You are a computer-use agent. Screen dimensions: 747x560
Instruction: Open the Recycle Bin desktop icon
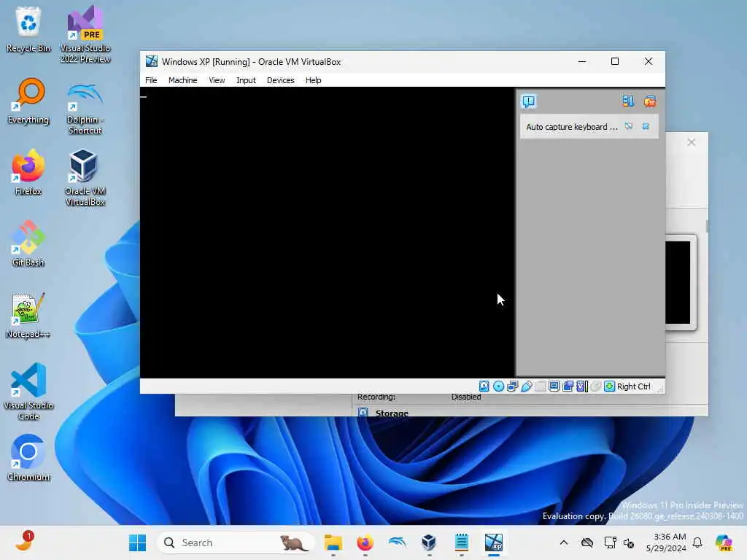pos(28,29)
